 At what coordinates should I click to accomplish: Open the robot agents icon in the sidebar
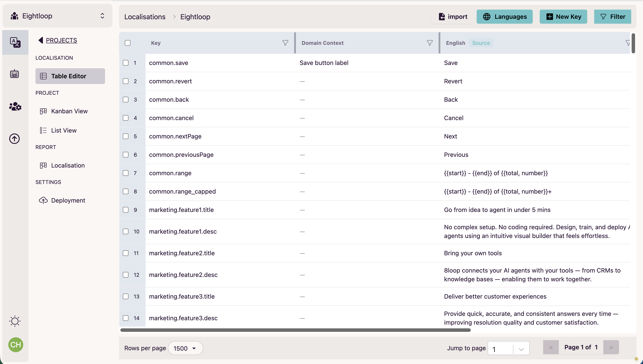click(x=15, y=73)
